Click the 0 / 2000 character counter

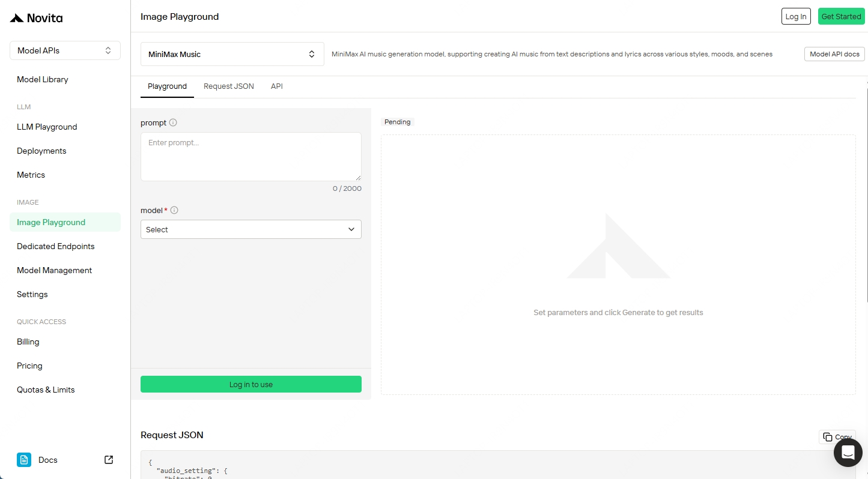(x=347, y=188)
